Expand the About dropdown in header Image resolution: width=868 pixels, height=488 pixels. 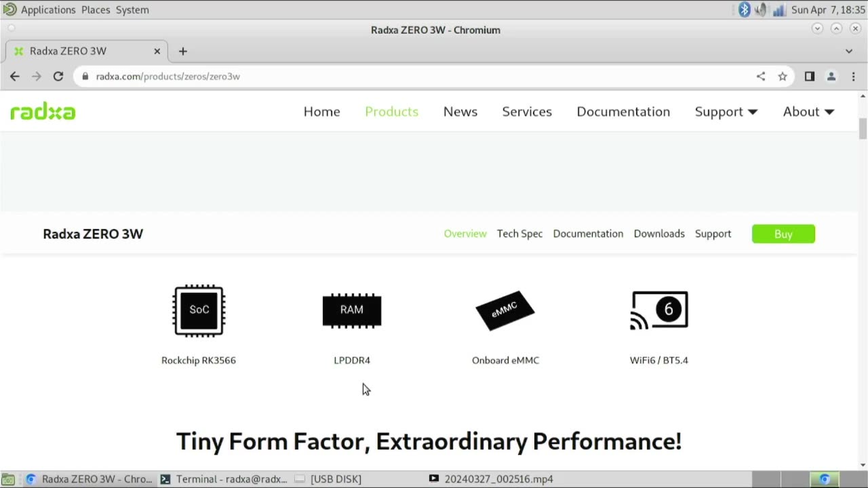808,112
